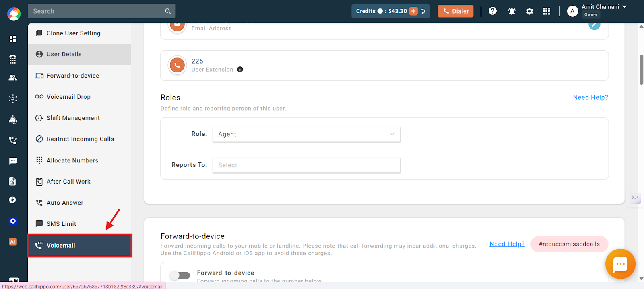Image resolution: width=644 pixels, height=289 pixels.
Task: Open the dashboard grid icon in sidebar
Action: 13,39
